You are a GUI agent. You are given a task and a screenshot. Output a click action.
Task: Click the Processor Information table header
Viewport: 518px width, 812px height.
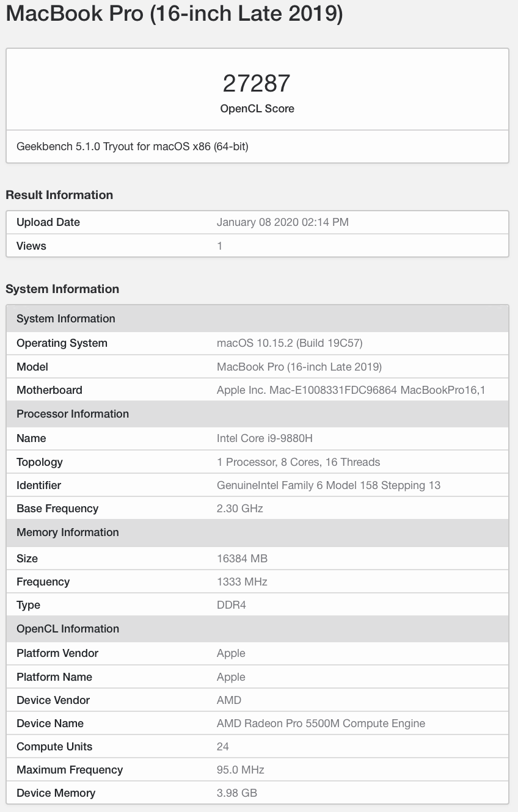[x=73, y=414]
